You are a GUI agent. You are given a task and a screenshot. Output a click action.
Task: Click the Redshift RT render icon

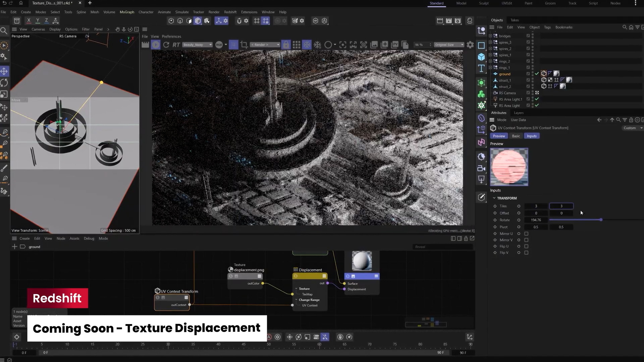click(x=176, y=45)
